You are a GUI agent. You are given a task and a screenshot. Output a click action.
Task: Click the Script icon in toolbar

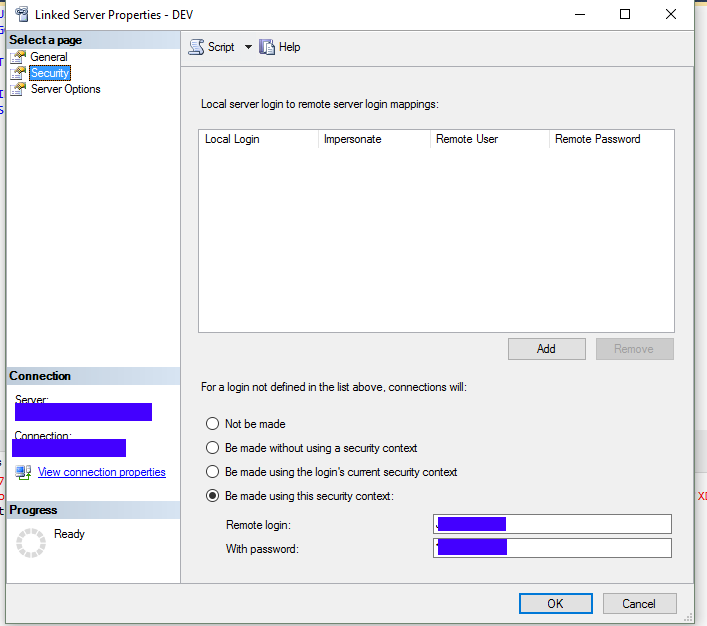196,47
